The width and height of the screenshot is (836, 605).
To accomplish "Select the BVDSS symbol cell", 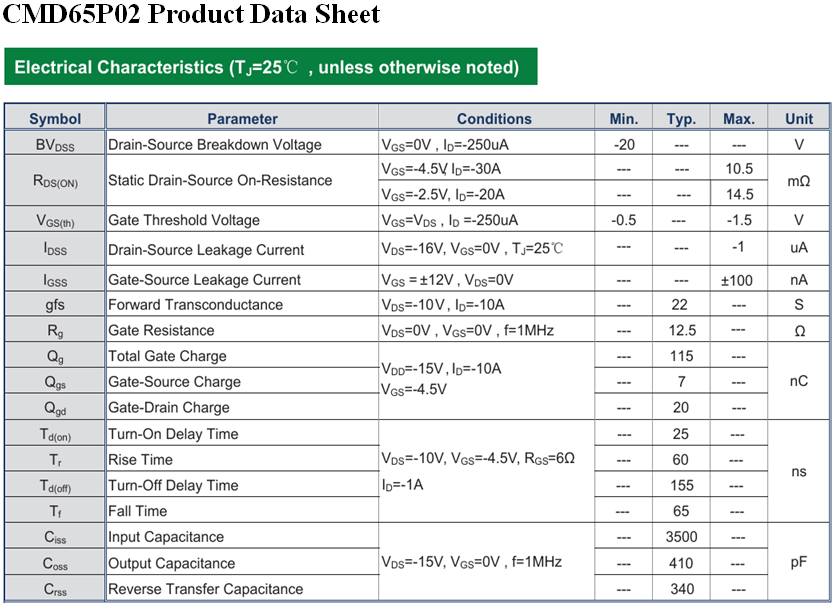I will pyautogui.click(x=55, y=144).
